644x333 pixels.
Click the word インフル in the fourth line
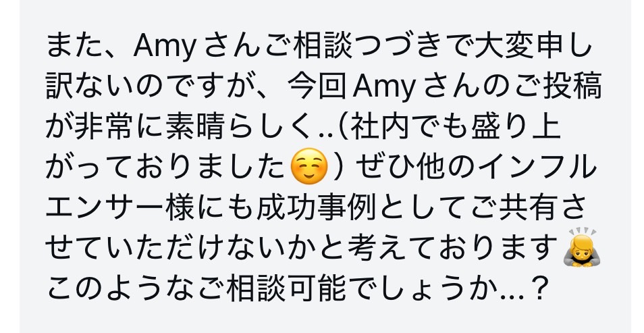click(x=537, y=168)
